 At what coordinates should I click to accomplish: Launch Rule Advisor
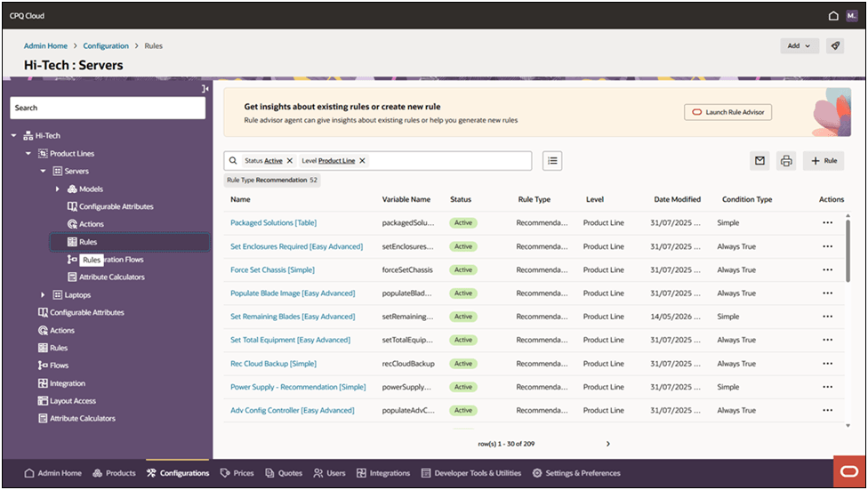click(x=728, y=112)
